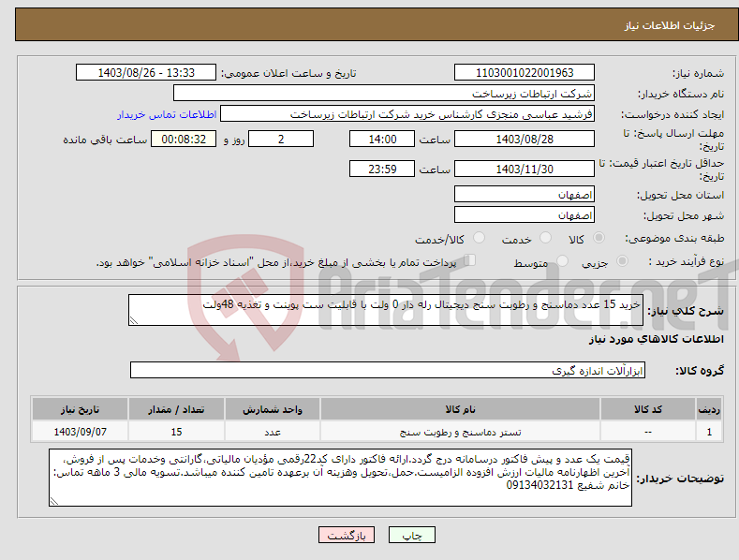Select the متوسط purchase type radio
The image size is (739, 560).
point(562,260)
